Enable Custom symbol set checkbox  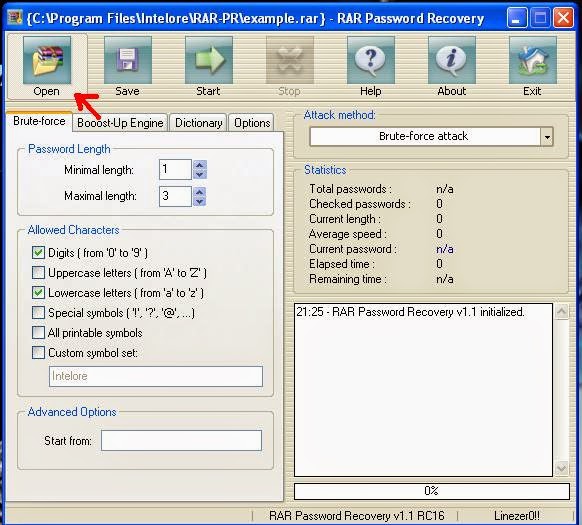click(38, 352)
